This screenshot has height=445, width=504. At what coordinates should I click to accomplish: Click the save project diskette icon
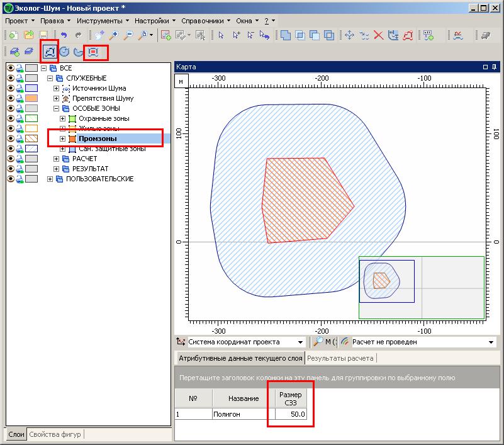tap(43, 36)
